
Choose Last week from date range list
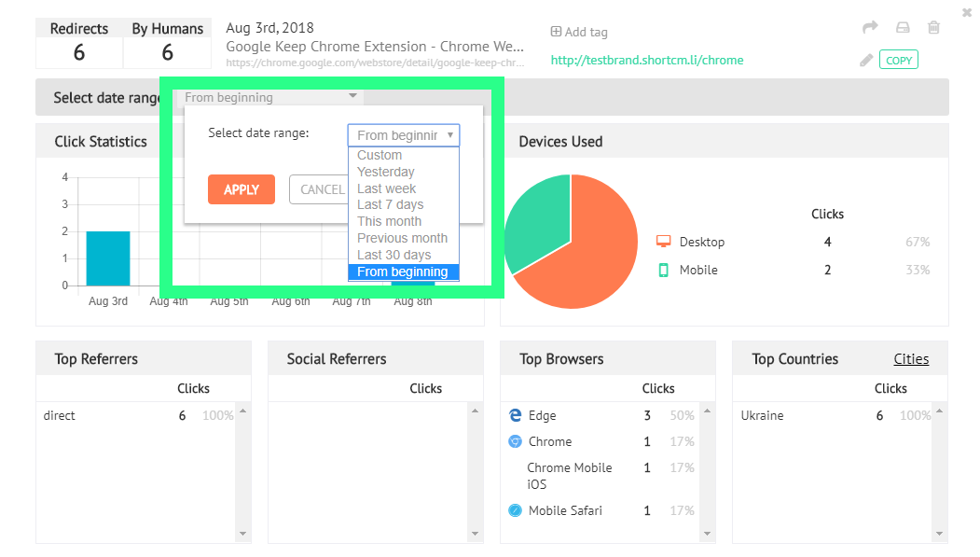[x=404, y=188]
